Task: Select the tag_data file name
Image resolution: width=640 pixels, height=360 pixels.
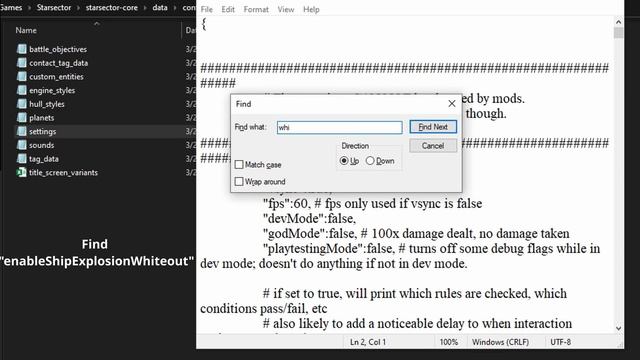Action: pos(44,159)
